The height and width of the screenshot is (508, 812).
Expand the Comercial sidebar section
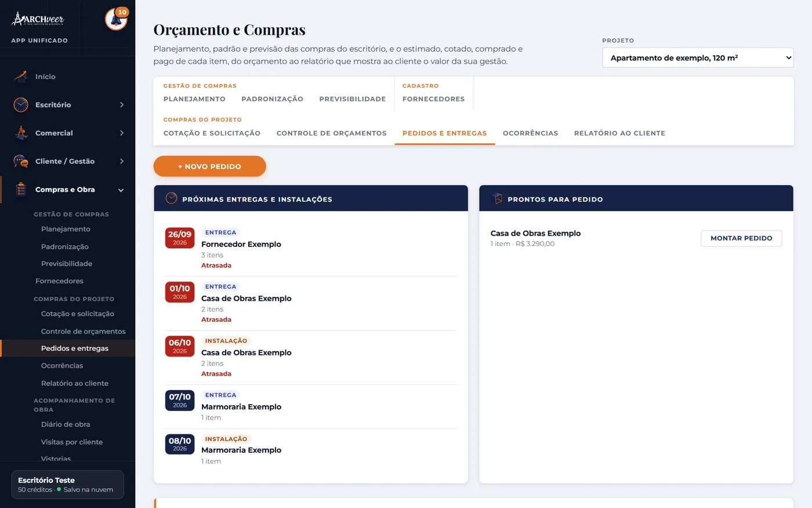pyautogui.click(x=122, y=133)
